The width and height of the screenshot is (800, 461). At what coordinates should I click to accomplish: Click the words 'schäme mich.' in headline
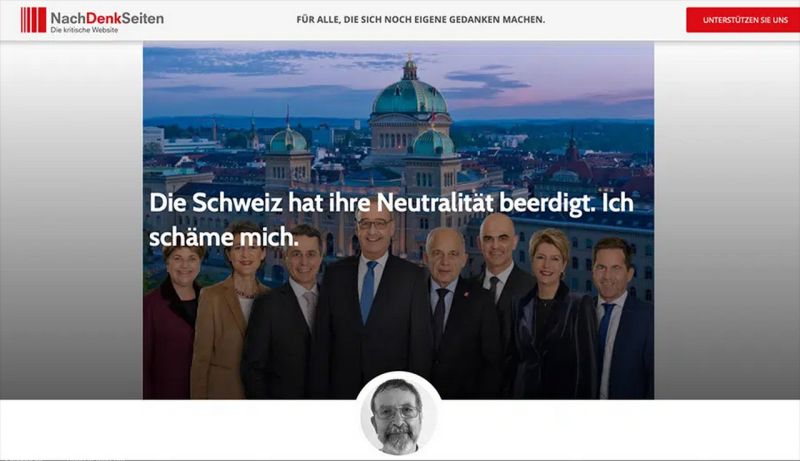[223, 237]
